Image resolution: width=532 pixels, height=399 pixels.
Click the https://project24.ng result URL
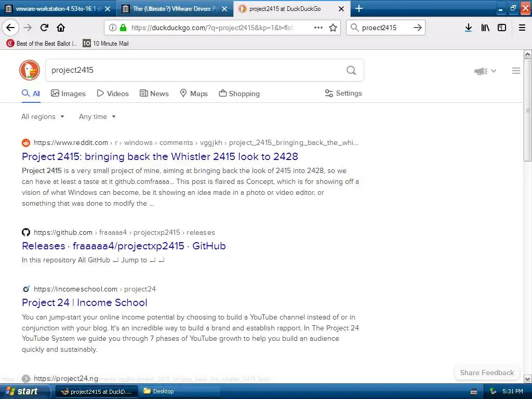pos(66,378)
